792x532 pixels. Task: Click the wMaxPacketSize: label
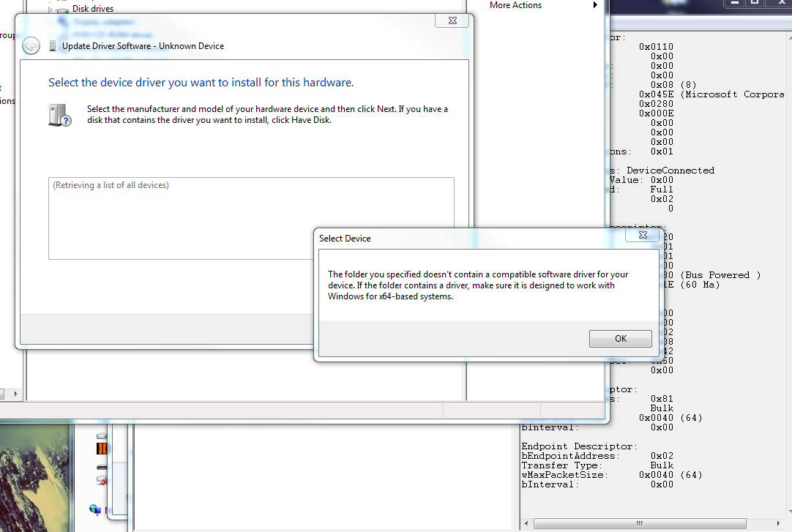tap(564, 475)
